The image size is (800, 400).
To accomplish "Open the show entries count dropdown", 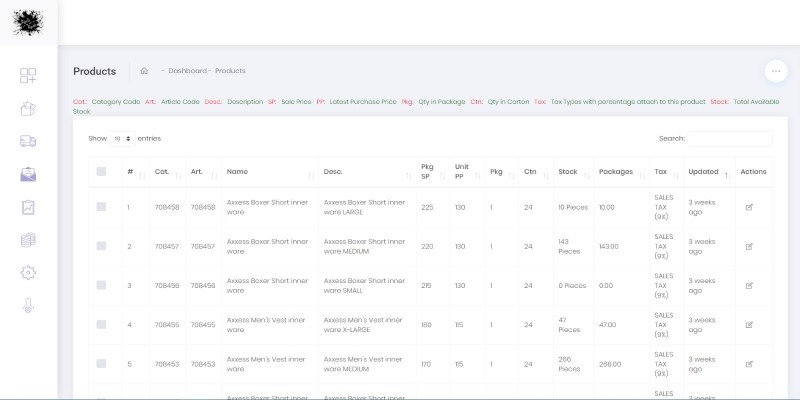I will [x=121, y=138].
